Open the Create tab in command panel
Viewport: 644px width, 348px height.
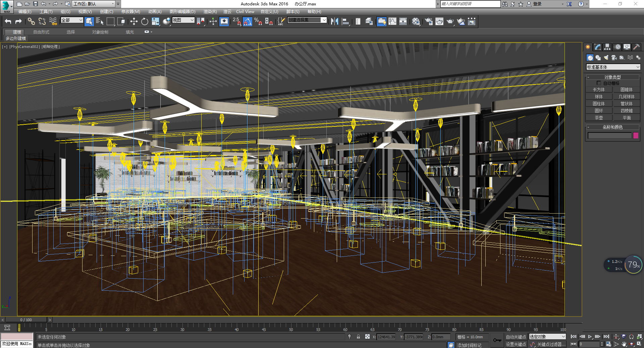click(588, 47)
